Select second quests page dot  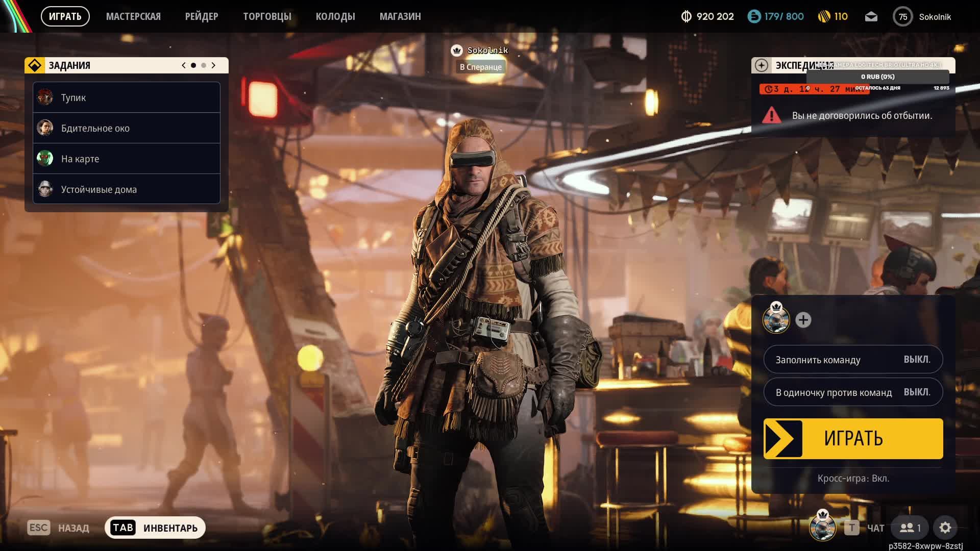point(204,65)
